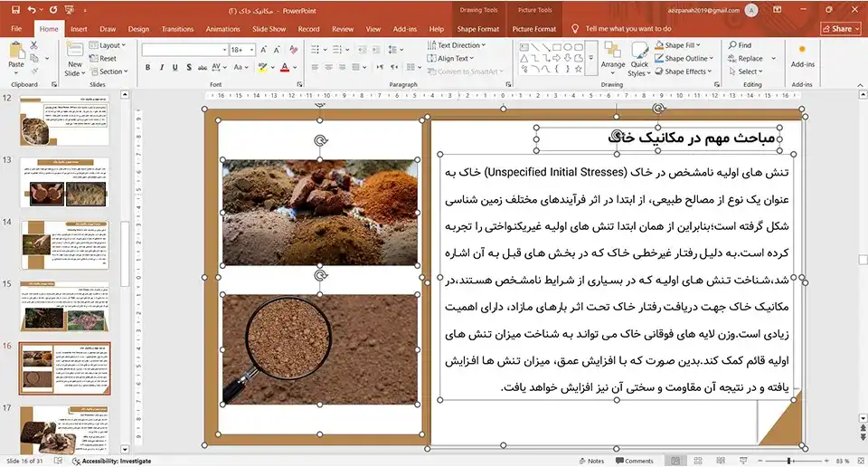The height and width of the screenshot is (467, 868).
Task: Increase the font size
Action: click(263, 50)
